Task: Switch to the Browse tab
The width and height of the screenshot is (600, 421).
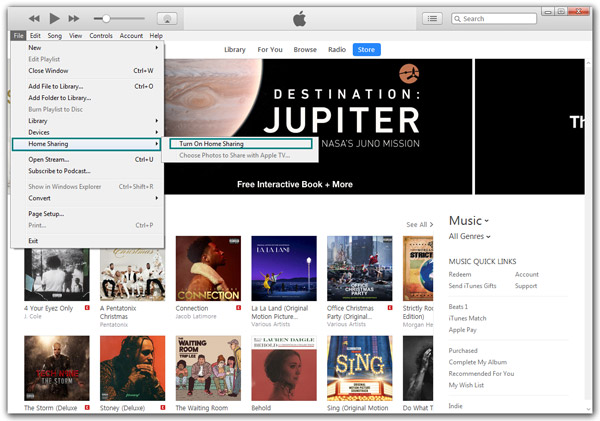Action: [x=305, y=49]
